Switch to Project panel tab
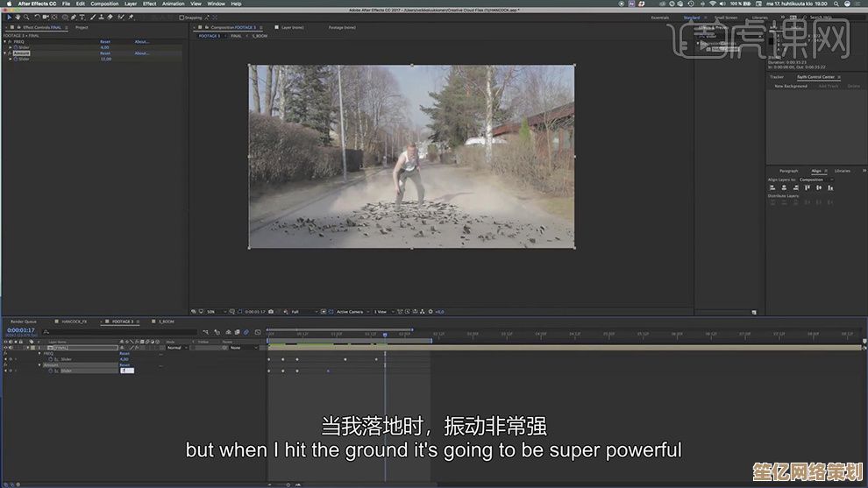 [x=82, y=28]
